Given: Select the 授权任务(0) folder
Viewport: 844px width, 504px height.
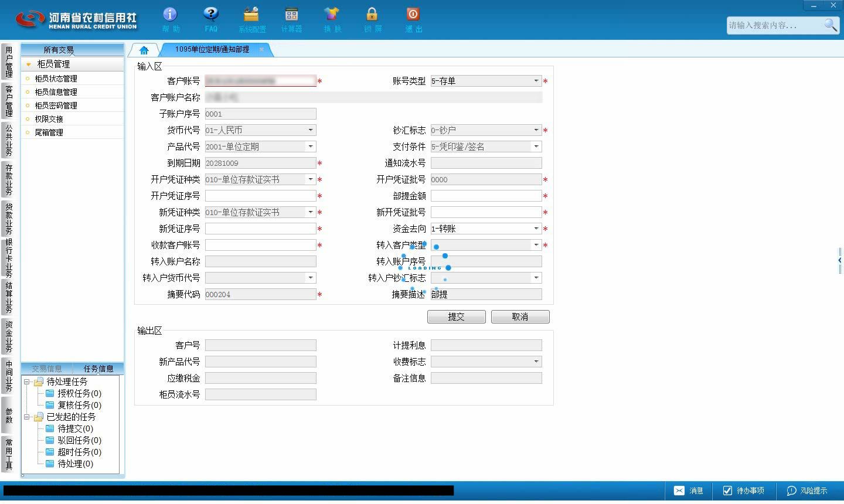Looking at the screenshot, I should (73, 393).
